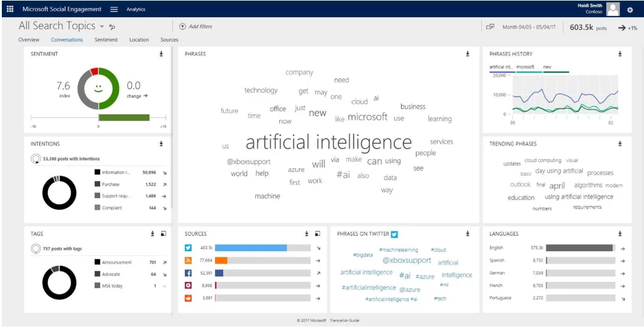This screenshot has height=329, width=644.
Task: Download the Phrases History chart data
Action: click(620, 54)
